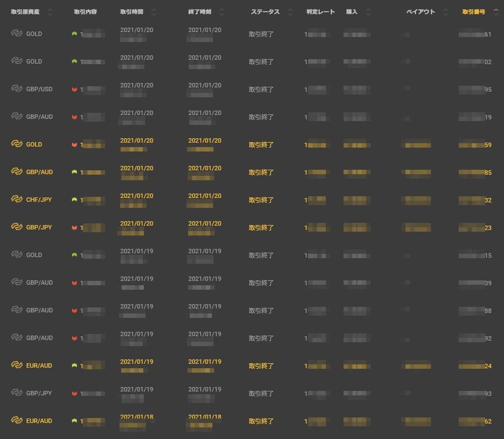
Task: Click icon of GBP/JPY trade ending 93
Action: pos(17,393)
